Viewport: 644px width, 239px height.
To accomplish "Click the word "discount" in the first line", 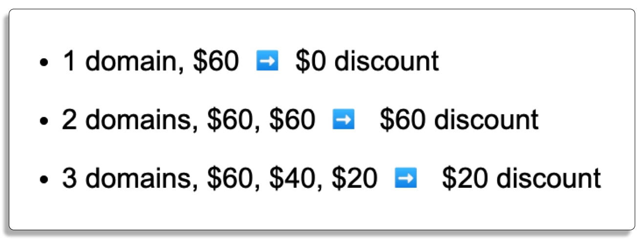I will [386, 62].
